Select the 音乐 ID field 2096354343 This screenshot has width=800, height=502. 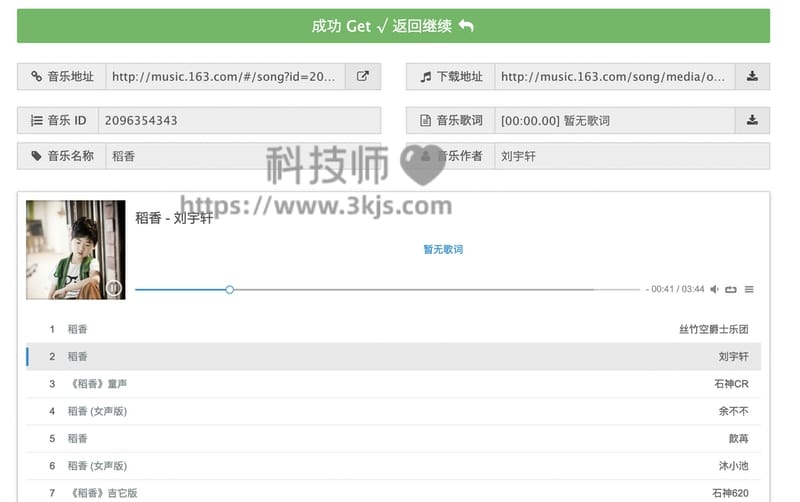239,120
